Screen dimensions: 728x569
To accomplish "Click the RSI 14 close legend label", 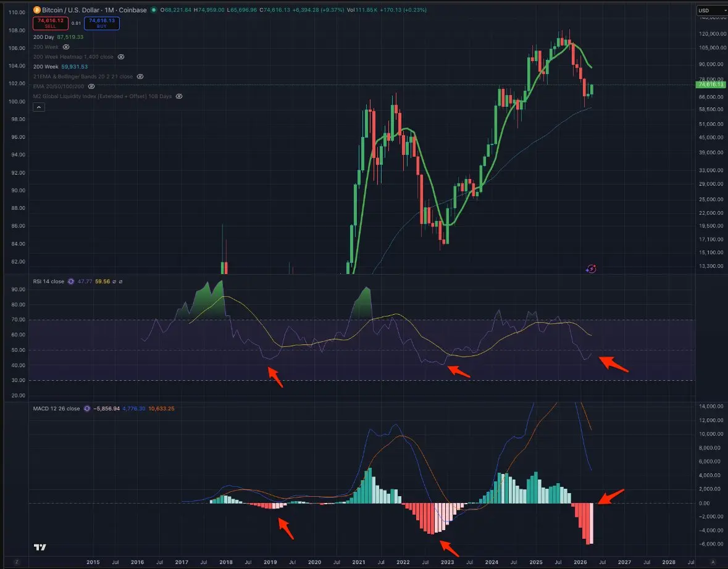I will [x=48, y=281].
